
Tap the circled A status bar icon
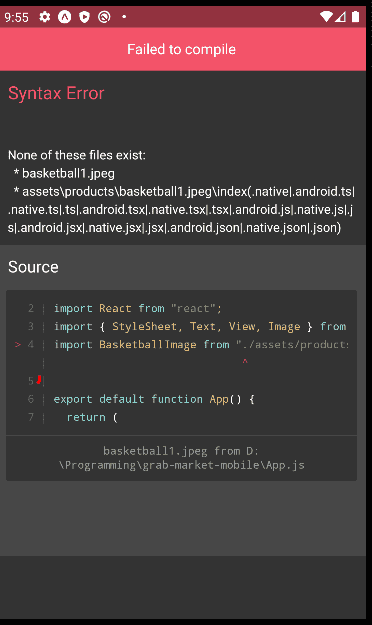65,17
